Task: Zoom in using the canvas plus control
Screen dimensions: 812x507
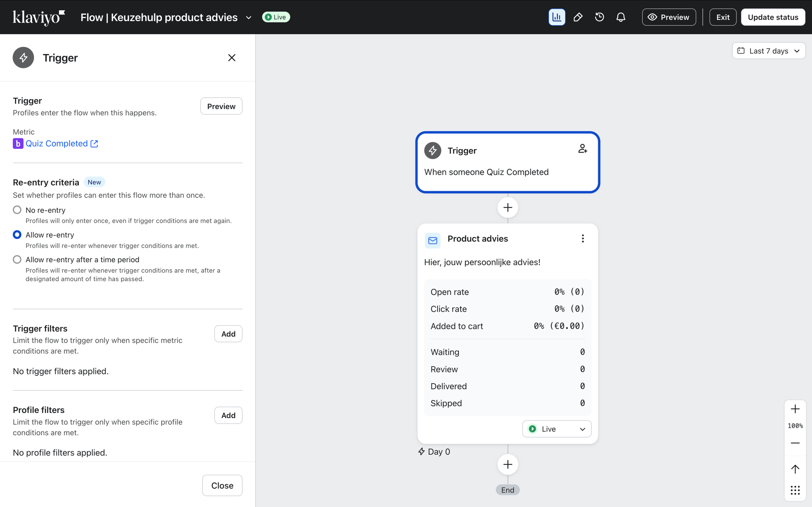Action: pos(795,409)
